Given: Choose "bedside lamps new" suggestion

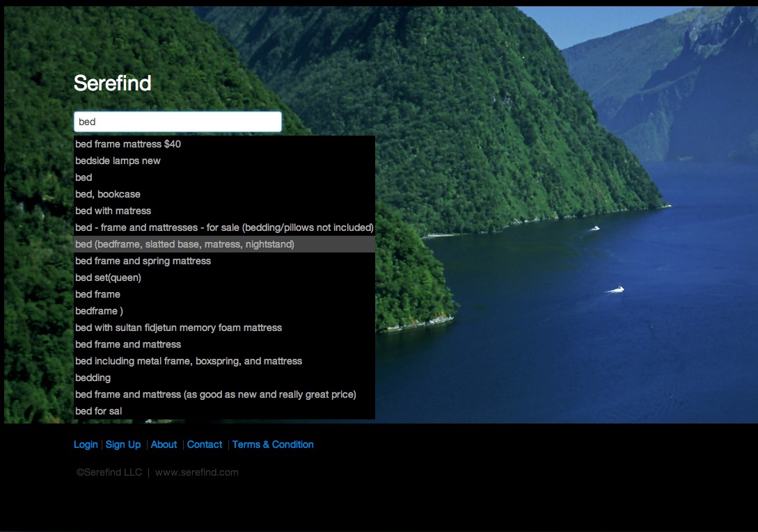Looking at the screenshot, I should coord(224,161).
